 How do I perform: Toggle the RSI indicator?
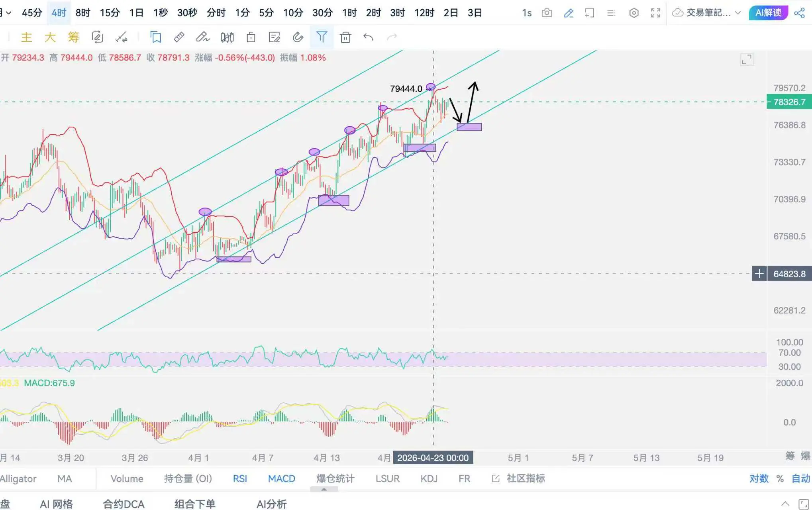click(240, 479)
